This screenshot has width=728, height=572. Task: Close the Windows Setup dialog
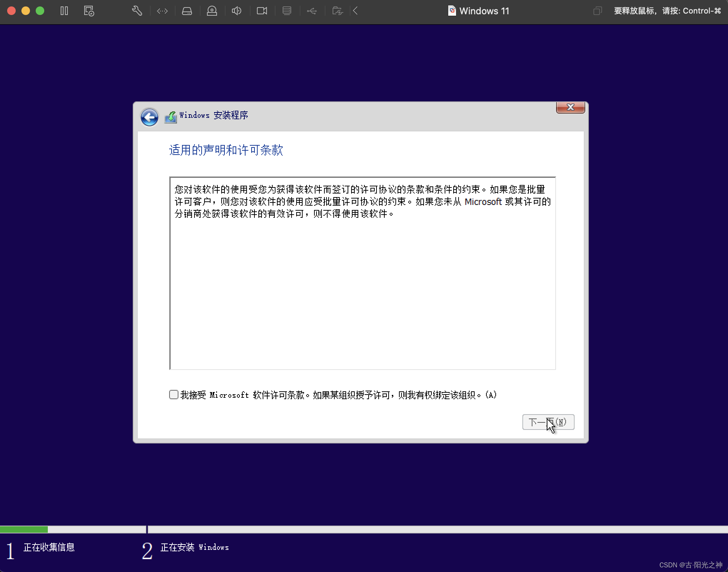570,107
